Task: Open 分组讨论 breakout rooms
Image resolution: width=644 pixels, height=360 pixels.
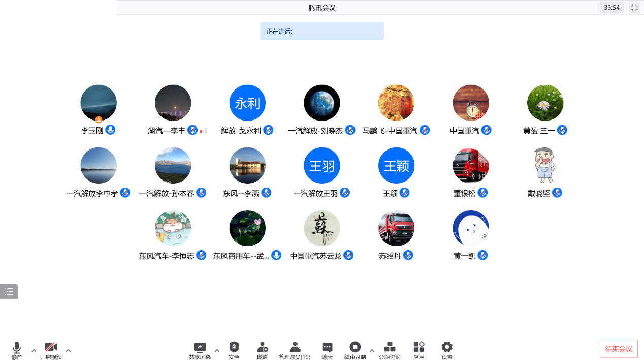Action: [x=390, y=351]
